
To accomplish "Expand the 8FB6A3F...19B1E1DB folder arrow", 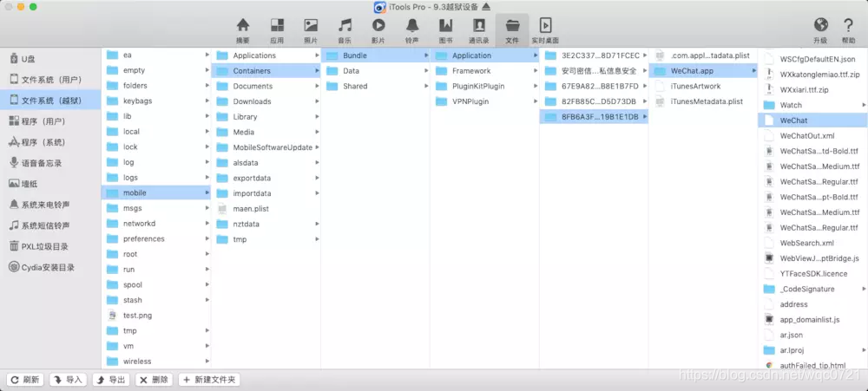I will pyautogui.click(x=645, y=117).
